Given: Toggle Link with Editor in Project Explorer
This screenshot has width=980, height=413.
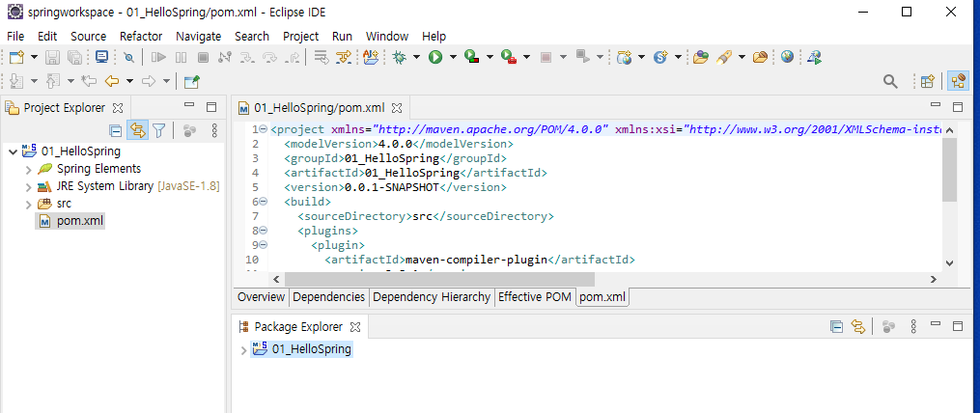Looking at the screenshot, I should point(137,130).
